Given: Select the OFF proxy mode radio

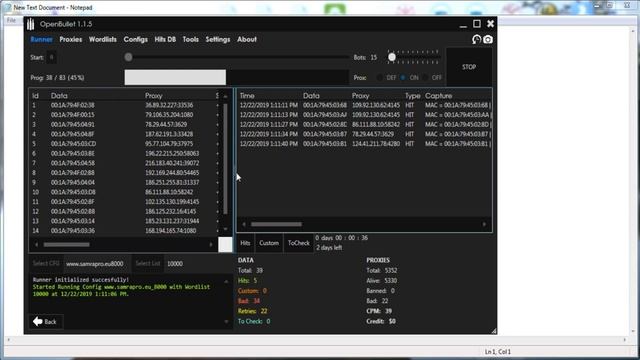Looking at the screenshot, I should [426, 78].
